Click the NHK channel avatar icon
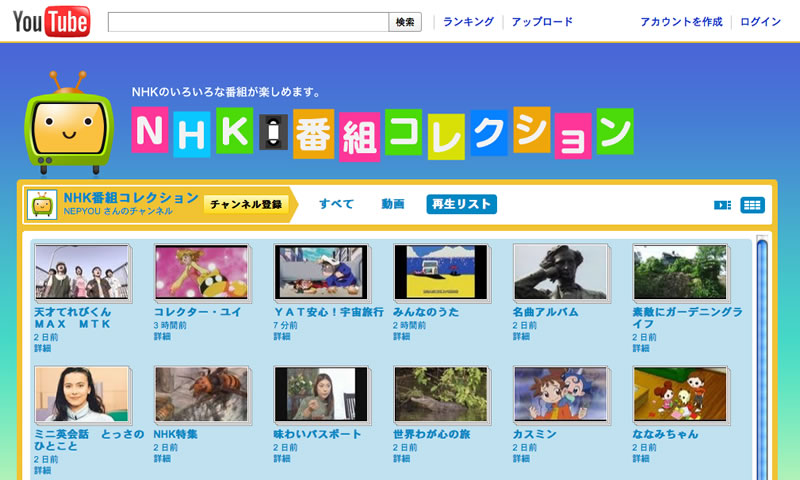 42,205
